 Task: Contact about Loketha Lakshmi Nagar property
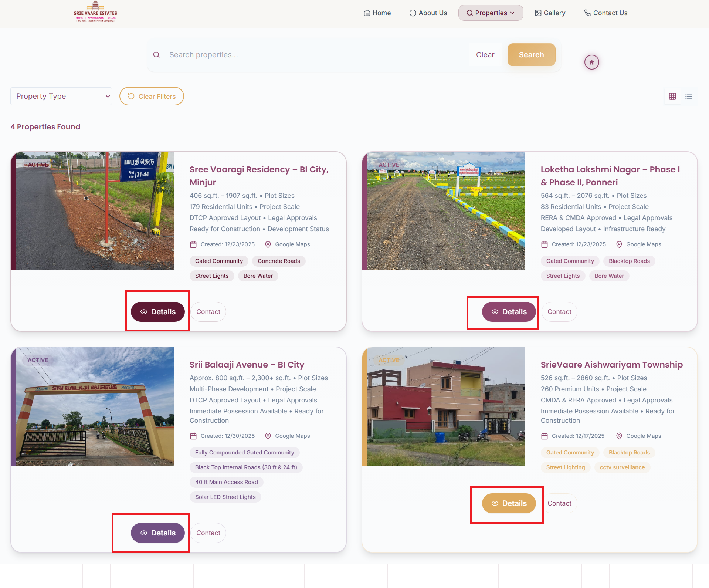(x=559, y=312)
